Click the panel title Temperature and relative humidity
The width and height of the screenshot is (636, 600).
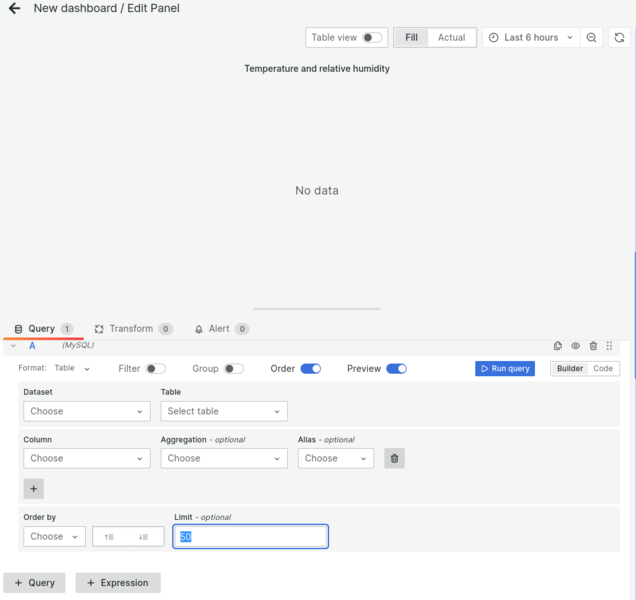[x=317, y=69]
